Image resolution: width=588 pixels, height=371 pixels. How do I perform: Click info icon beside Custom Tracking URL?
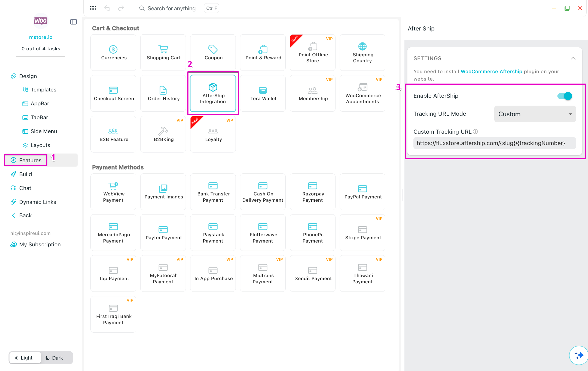(x=476, y=131)
